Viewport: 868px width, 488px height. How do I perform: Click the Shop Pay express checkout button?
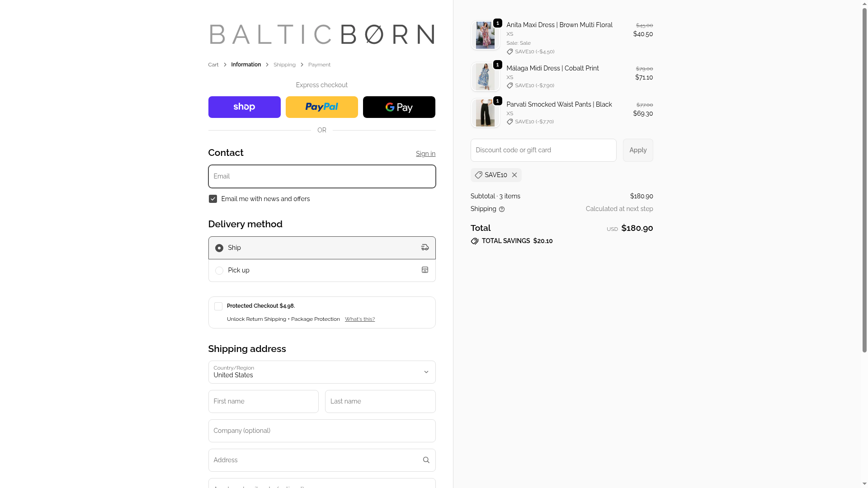click(244, 107)
